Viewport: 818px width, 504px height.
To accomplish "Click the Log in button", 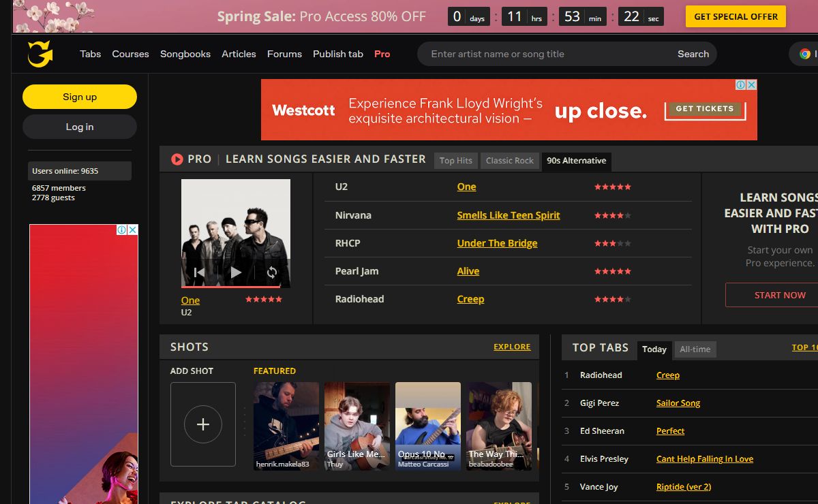I will pos(80,127).
